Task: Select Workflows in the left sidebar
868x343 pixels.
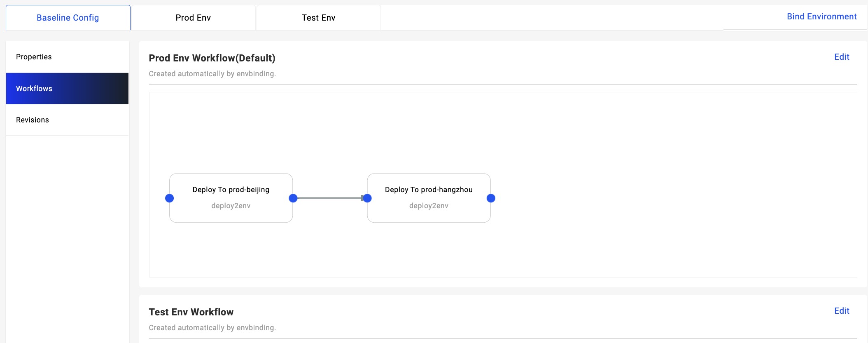Action: tap(34, 89)
